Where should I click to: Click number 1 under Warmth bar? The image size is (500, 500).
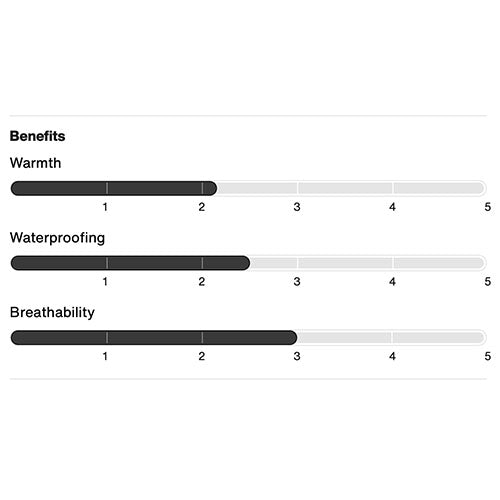coord(105,207)
